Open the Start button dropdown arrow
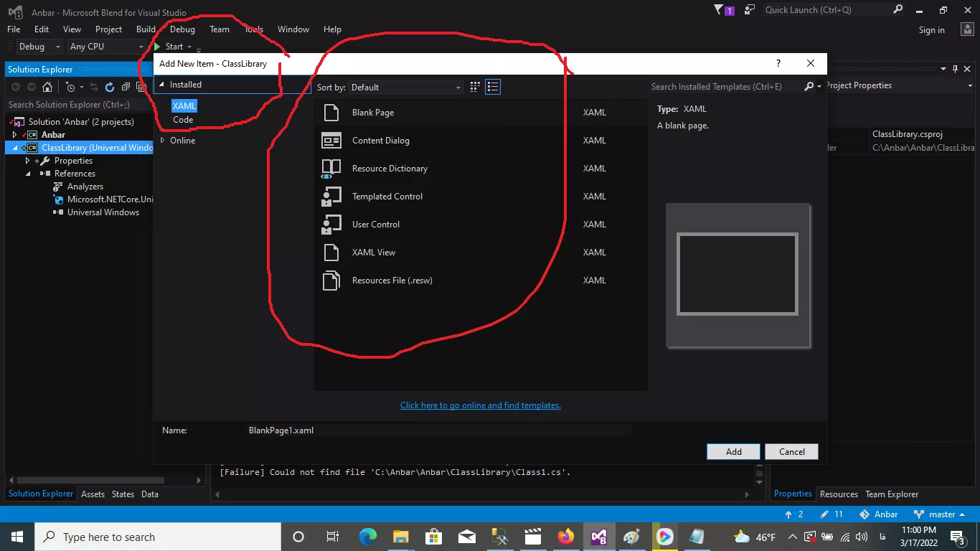Viewport: 980px width, 551px height. click(x=189, y=47)
